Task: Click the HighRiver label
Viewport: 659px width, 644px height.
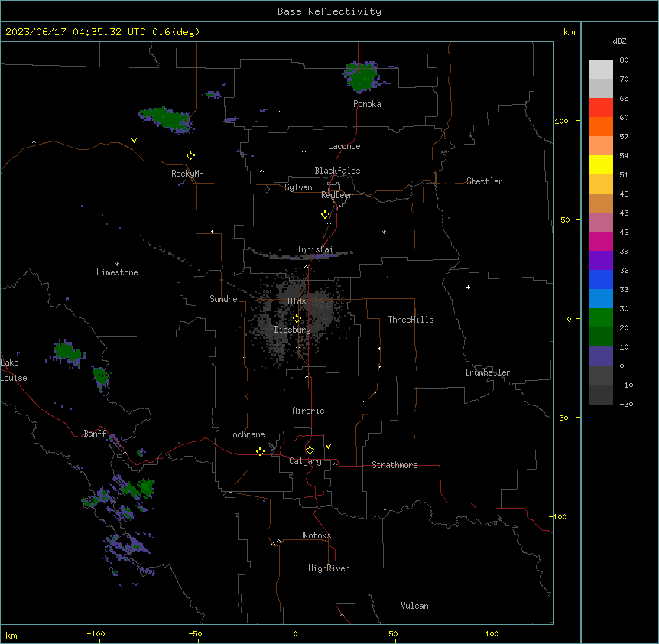Action: click(329, 568)
